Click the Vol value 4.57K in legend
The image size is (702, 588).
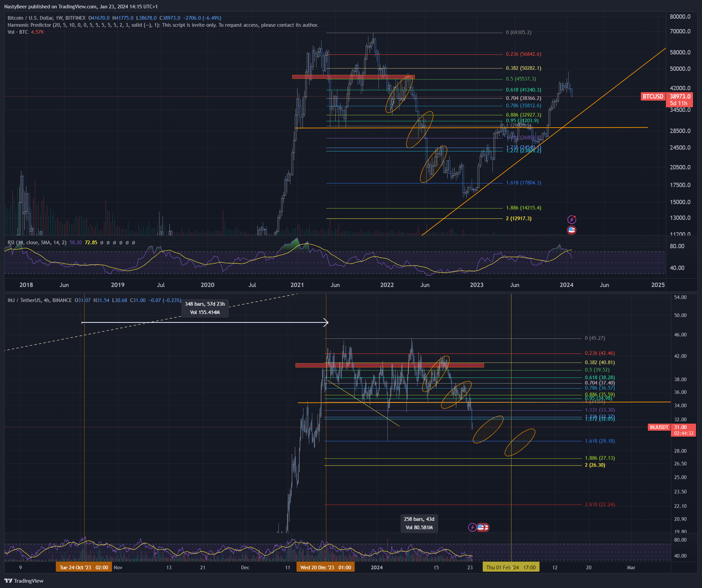37,32
